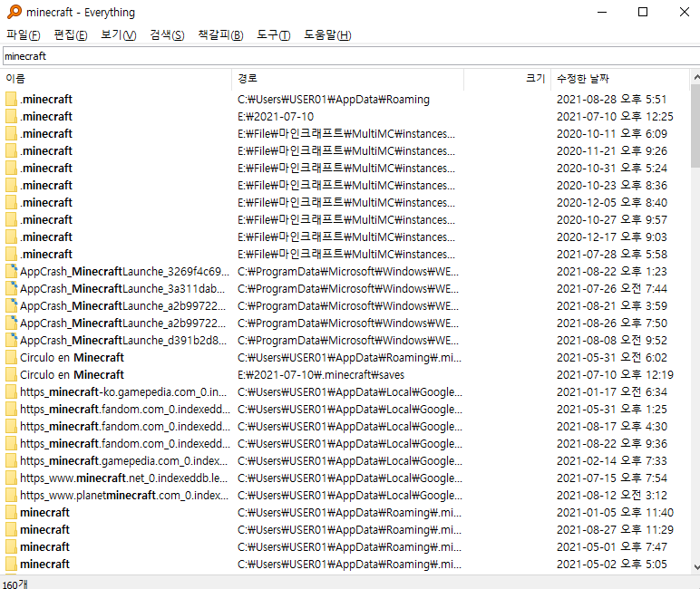Viewport: 700px width, 589px height.
Task: Click icon of AppCrash a2b99722 dated 2021-08-26
Action: (11, 323)
